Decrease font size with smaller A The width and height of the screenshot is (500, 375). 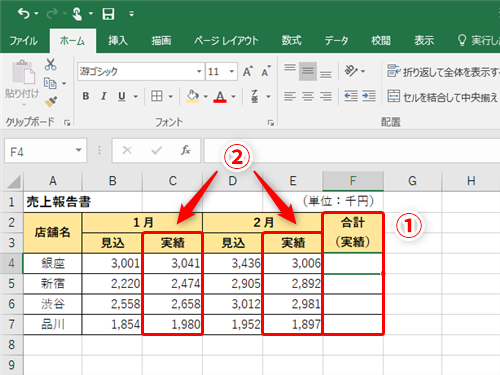pyautogui.click(x=266, y=71)
